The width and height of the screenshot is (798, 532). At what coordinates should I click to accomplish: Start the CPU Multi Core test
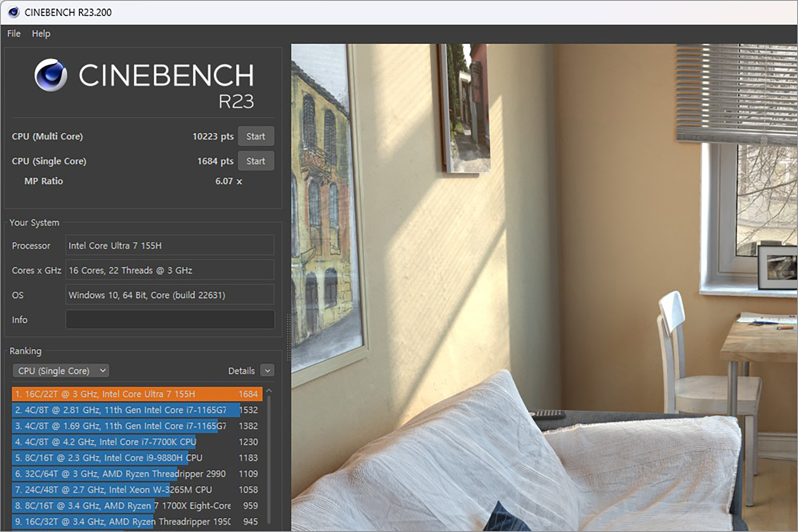(x=255, y=136)
